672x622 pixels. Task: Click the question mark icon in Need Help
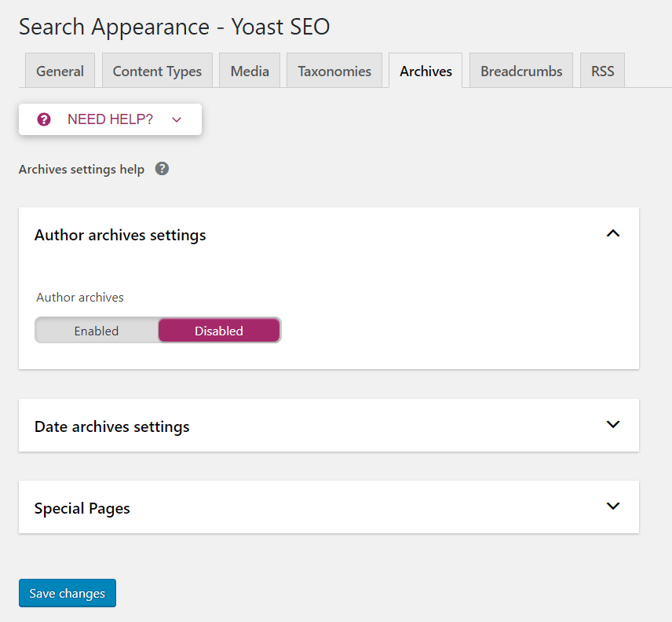pyautogui.click(x=44, y=119)
